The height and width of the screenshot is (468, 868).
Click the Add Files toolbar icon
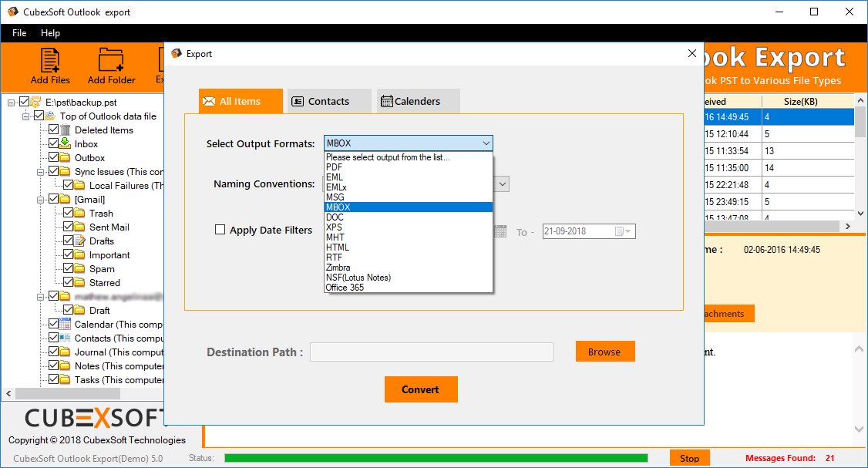point(50,60)
